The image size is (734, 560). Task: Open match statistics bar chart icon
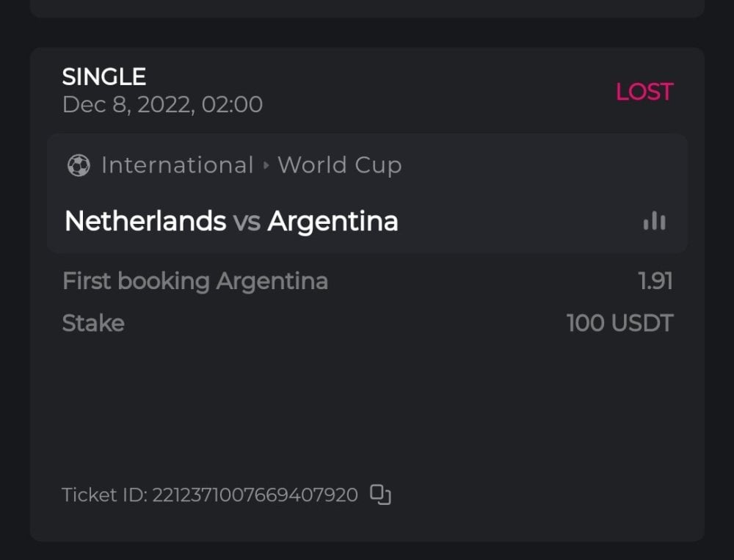point(654,221)
